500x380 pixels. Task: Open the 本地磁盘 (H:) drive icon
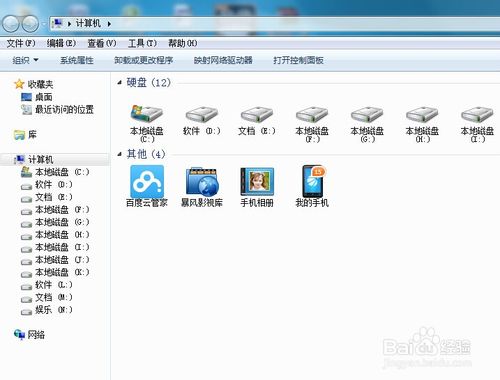[x=422, y=124]
